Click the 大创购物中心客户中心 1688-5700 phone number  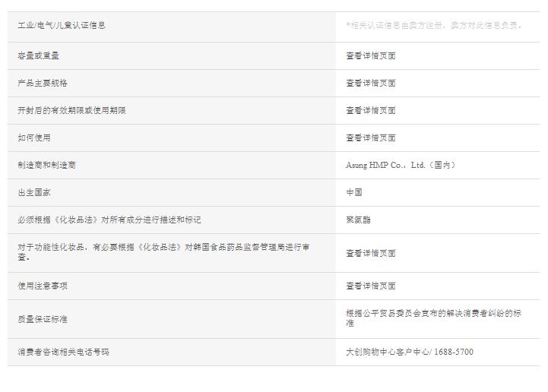410,352
